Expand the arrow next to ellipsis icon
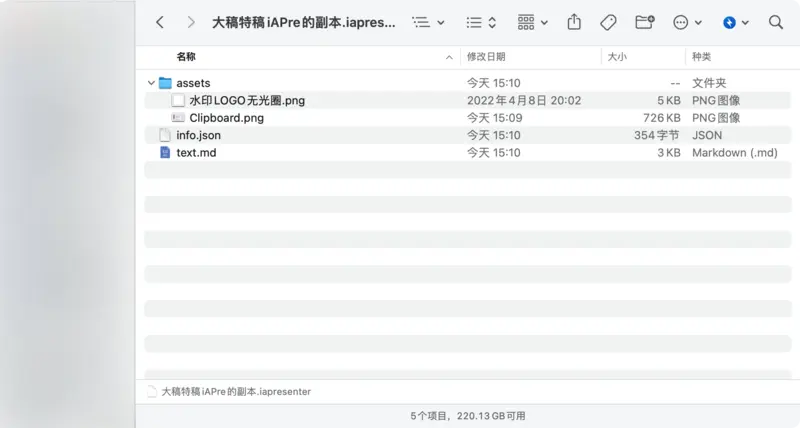800x428 pixels. click(x=698, y=23)
